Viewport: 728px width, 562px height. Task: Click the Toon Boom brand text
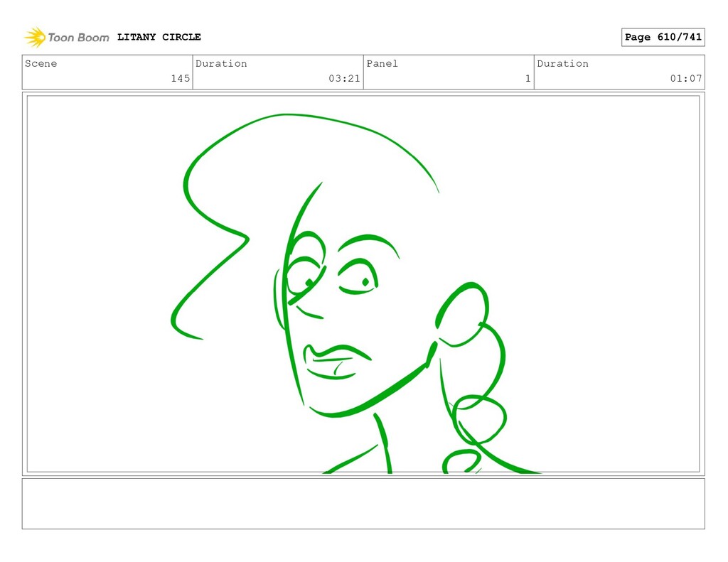(78, 38)
